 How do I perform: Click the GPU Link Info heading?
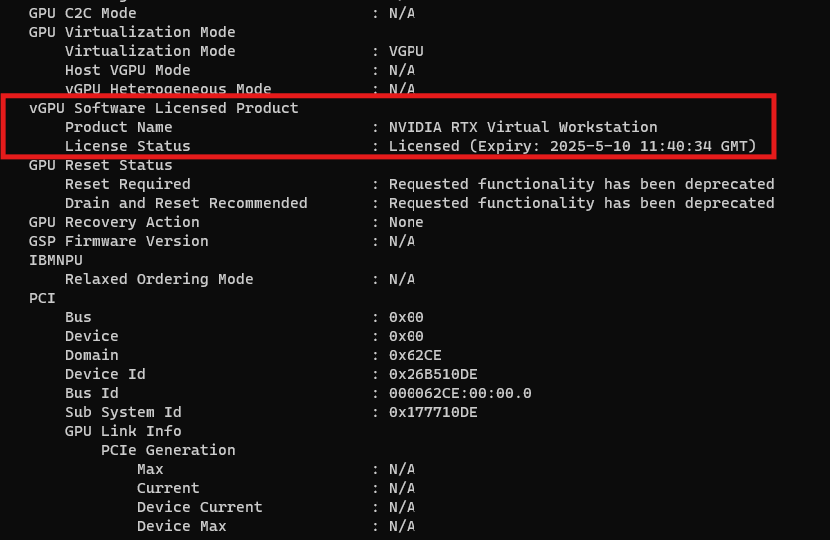pyautogui.click(x=123, y=431)
